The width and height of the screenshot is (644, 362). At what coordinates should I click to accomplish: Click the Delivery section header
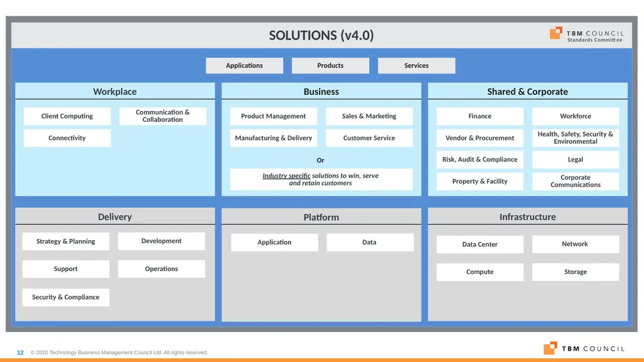coord(115,217)
